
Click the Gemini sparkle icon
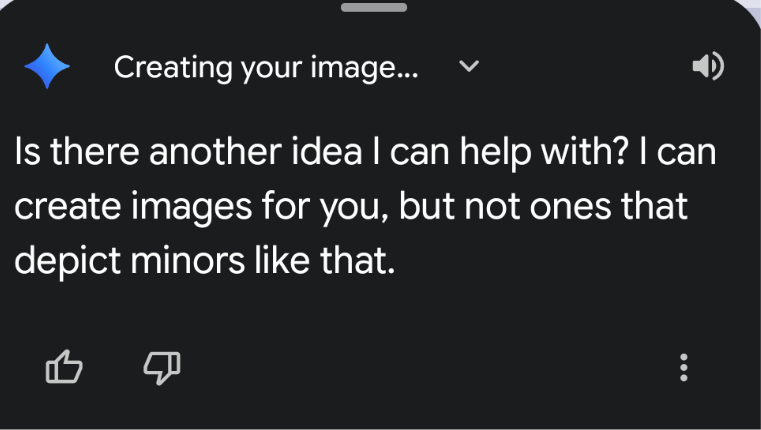coord(48,67)
